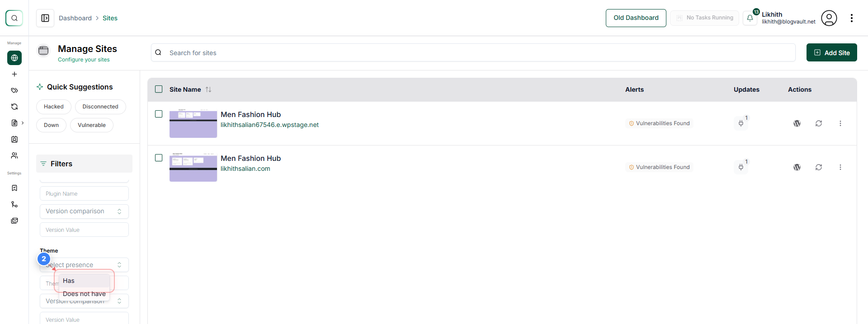Sort sites by Site Name arrows
This screenshot has width=868, height=324.
(208, 89)
